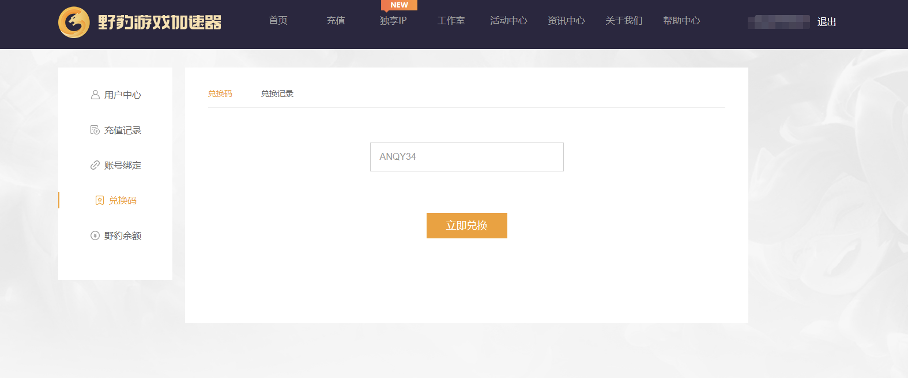Click the NEW badge above 独享IP

(x=399, y=5)
